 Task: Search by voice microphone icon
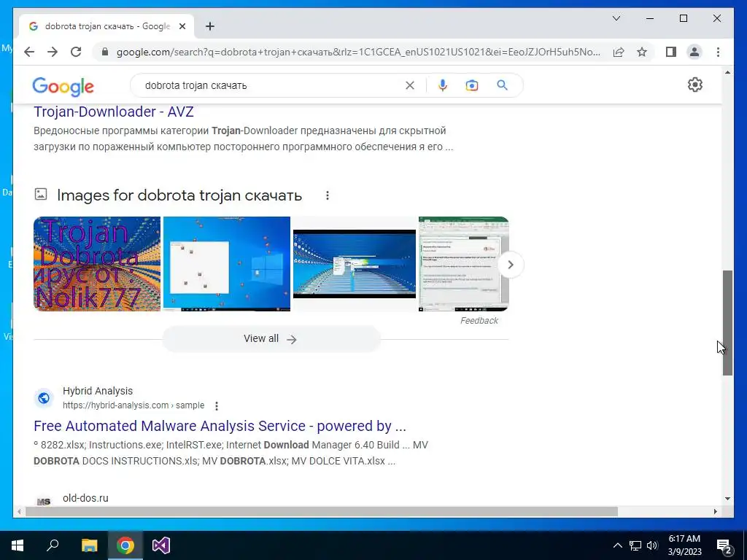(x=443, y=85)
